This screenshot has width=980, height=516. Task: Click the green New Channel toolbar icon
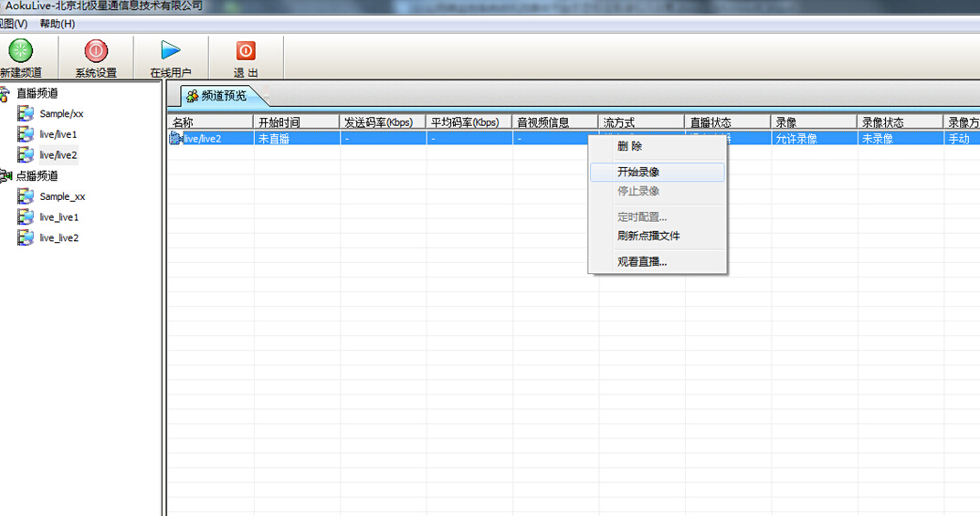pos(20,51)
